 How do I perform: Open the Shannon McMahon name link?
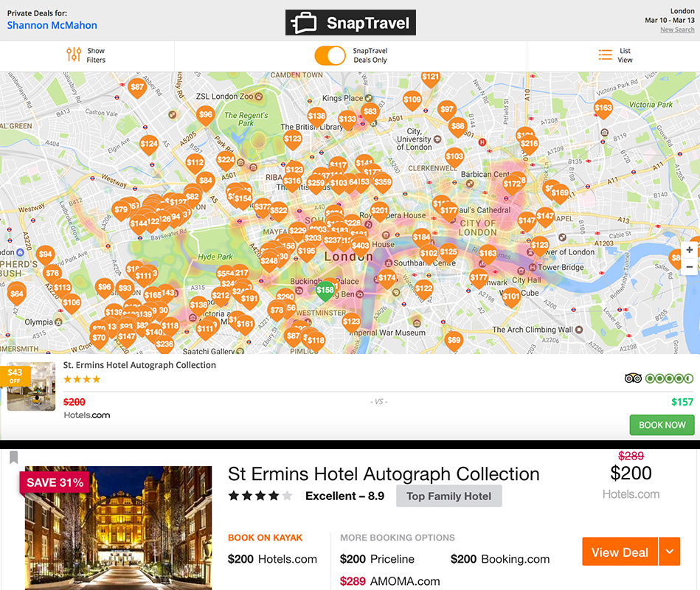52,25
